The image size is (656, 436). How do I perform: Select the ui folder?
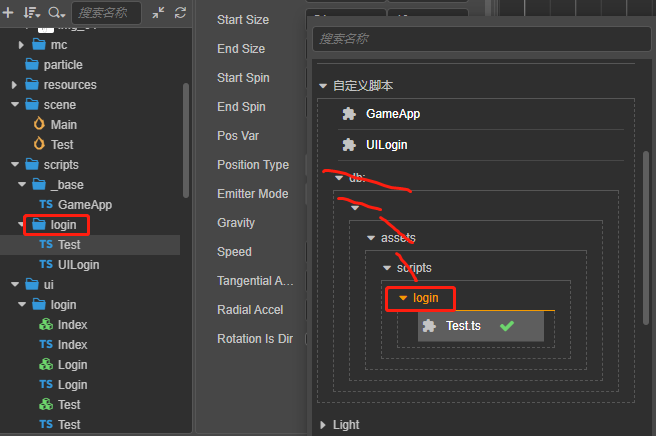(40, 285)
